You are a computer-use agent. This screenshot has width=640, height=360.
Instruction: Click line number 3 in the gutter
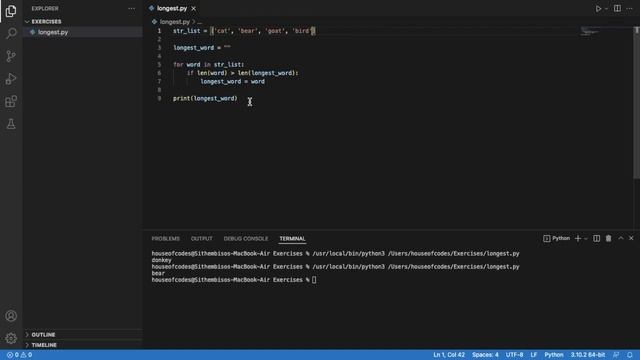pos(159,48)
